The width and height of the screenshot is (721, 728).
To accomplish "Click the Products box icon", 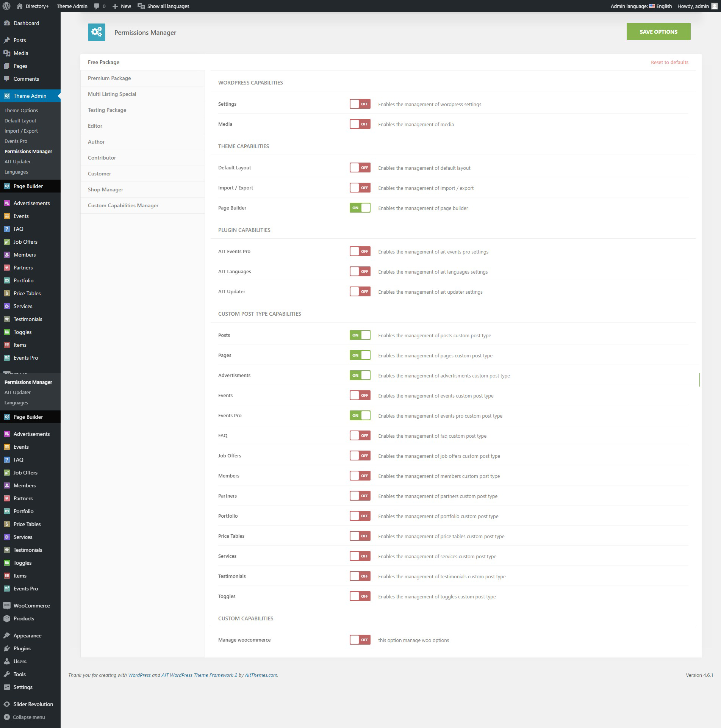I will tap(7, 618).
